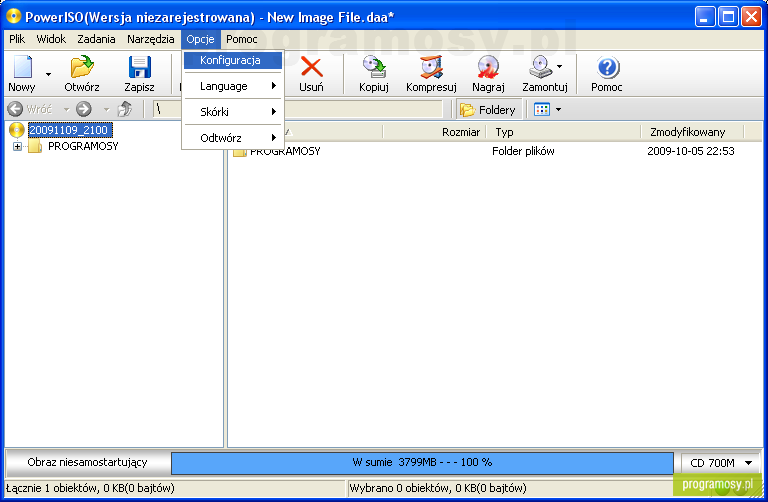Click the Wróć back arrow icon

(x=15, y=109)
